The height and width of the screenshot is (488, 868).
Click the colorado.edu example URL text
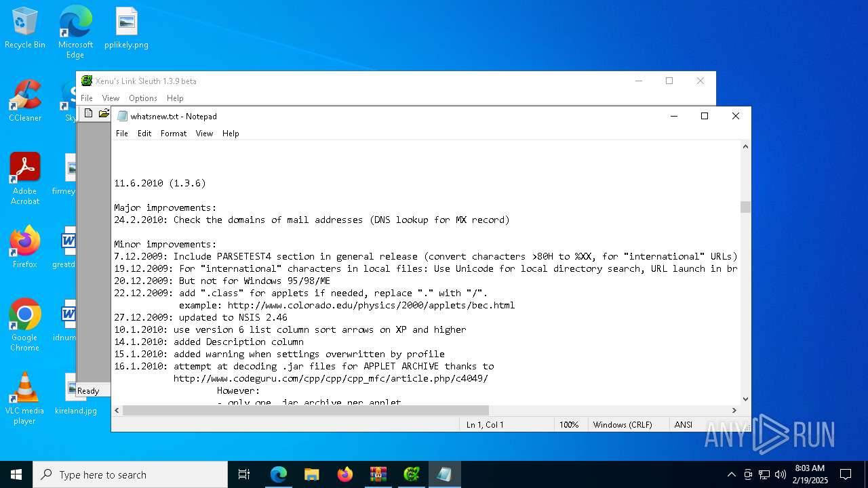tap(371, 305)
